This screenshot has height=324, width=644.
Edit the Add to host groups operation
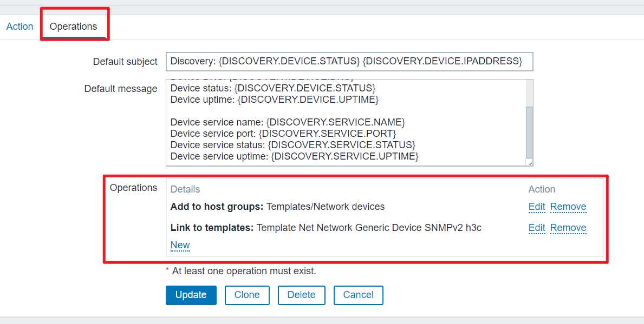point(536,207)
